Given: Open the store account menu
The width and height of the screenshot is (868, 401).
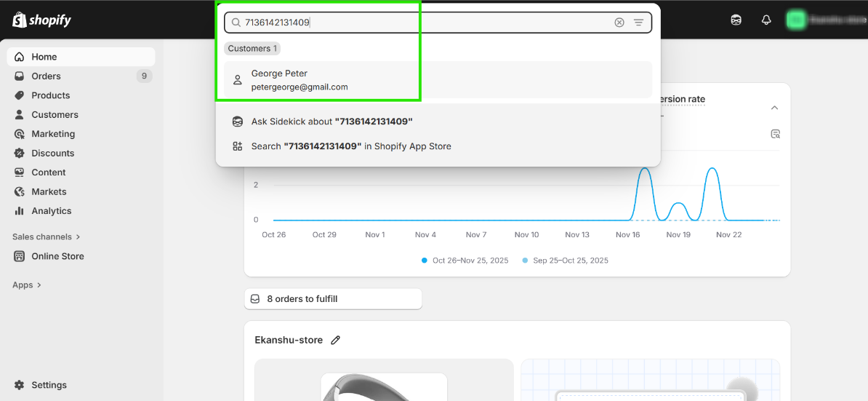Looking at the screenshot, I should coord(827,20).
